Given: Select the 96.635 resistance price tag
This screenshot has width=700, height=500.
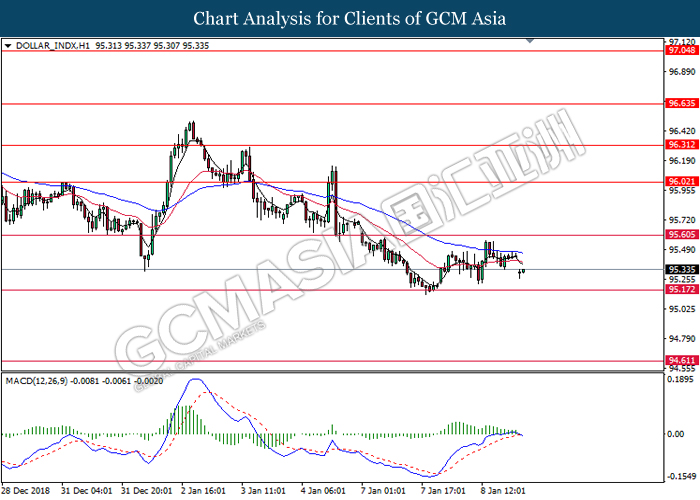Looking at the screenshot, I should 681,103.
